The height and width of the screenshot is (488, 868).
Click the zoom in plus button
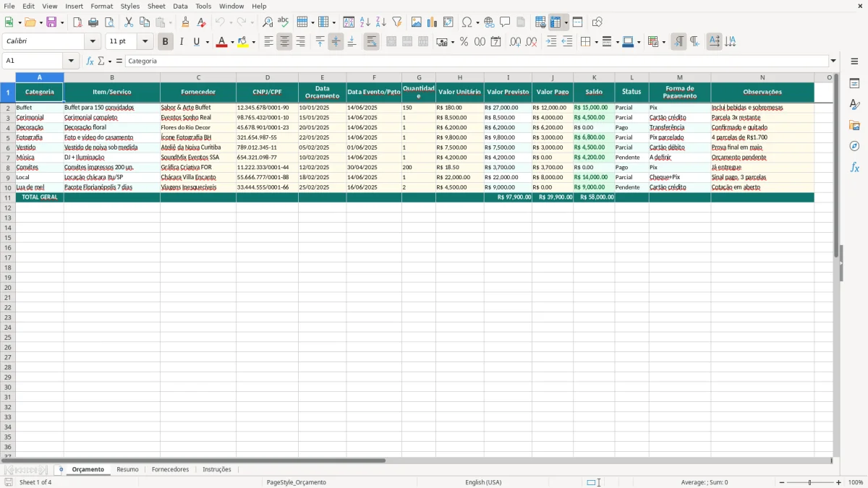[839, 482]
